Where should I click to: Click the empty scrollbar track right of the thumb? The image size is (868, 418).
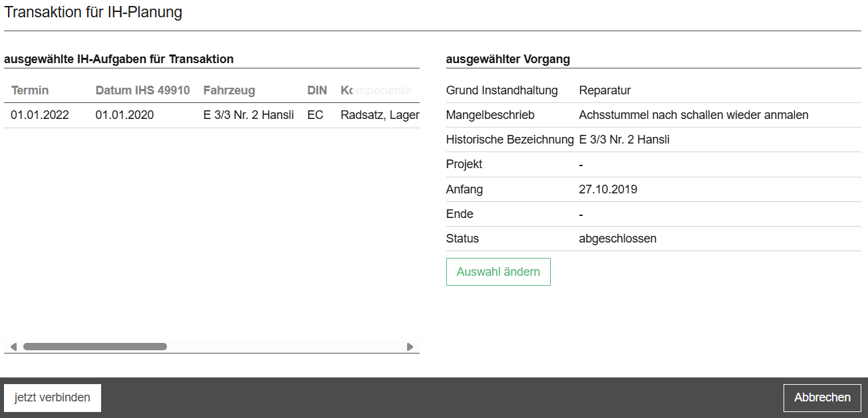coord(286,347)
